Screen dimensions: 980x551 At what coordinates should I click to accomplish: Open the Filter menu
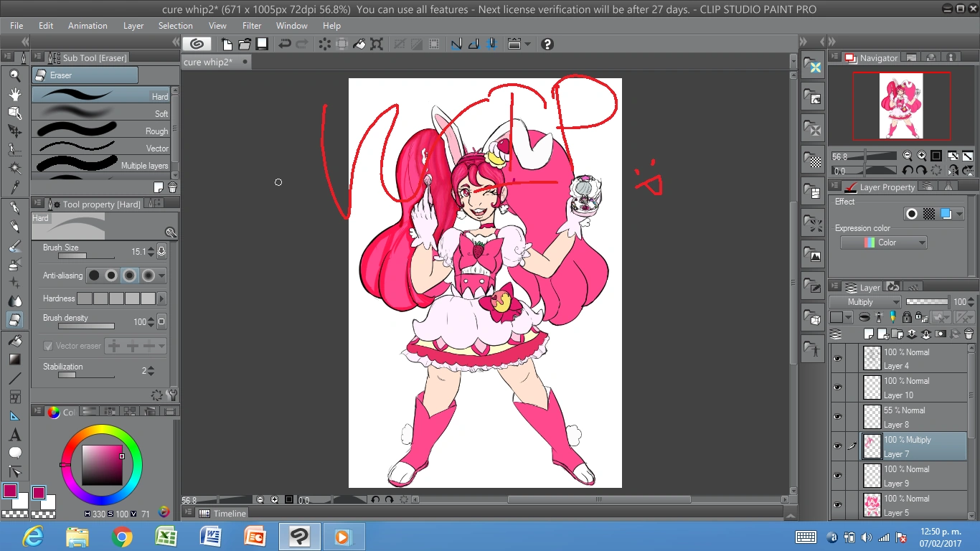pyautogui.click(x=252, y=25)
